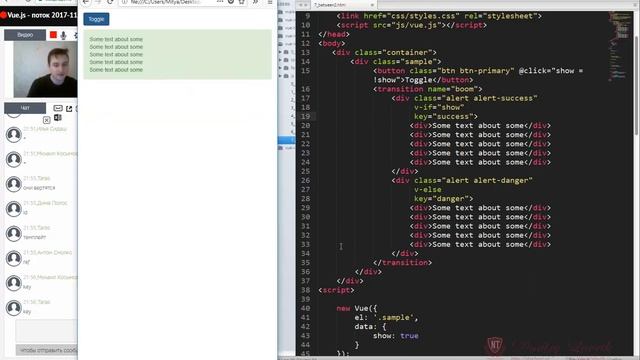Image resolution: width=640 pixels, height=360 pixels.
Task: Open the Firefox hamburger menu
Action: [x=270, y=2]
